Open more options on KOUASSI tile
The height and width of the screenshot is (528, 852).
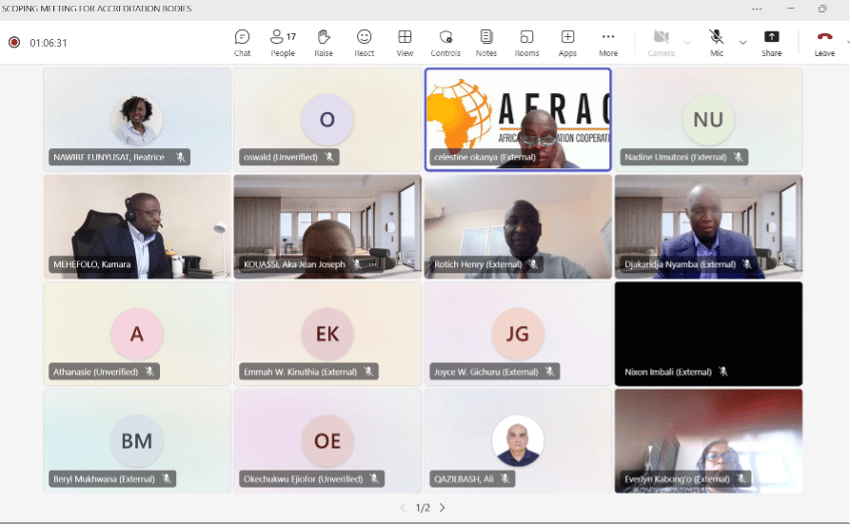[373, 265]
